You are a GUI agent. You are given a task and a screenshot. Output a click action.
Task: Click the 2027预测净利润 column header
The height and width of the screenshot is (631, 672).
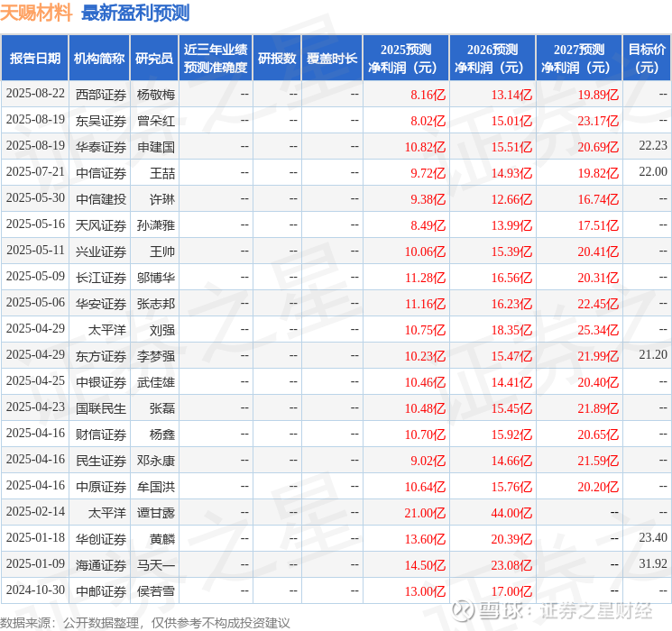point(579,59)
